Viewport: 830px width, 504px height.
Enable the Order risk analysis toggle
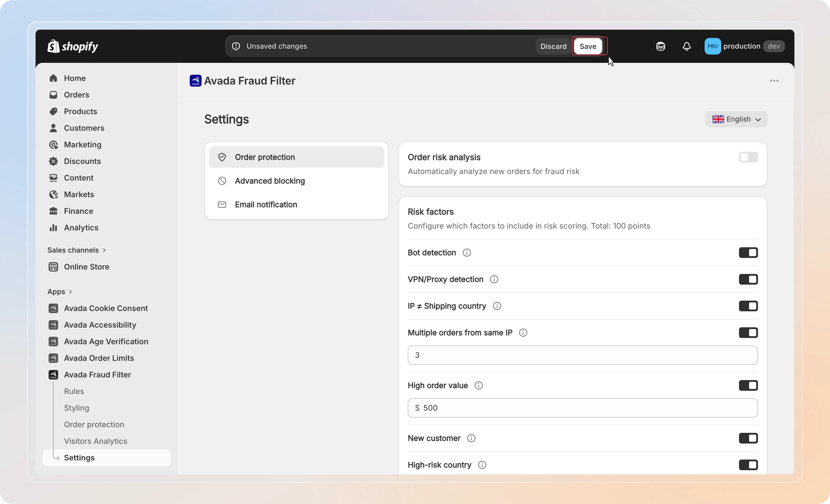click(x=748, y=157)
